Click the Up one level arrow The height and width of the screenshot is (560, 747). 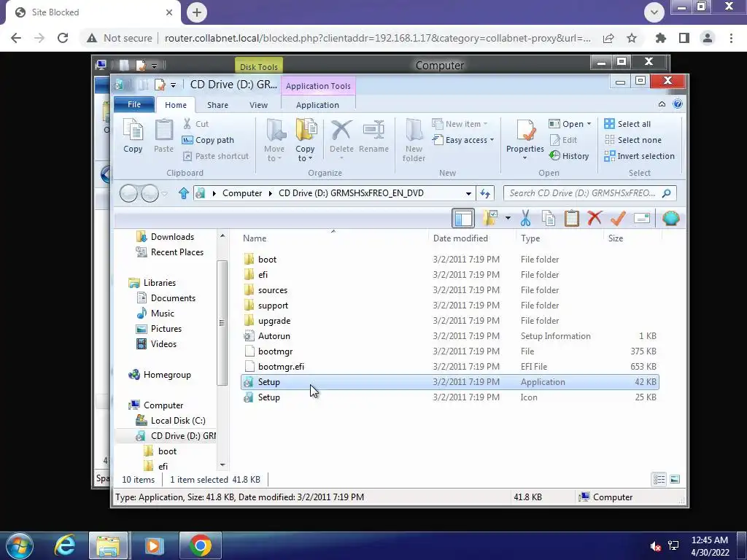183,193
